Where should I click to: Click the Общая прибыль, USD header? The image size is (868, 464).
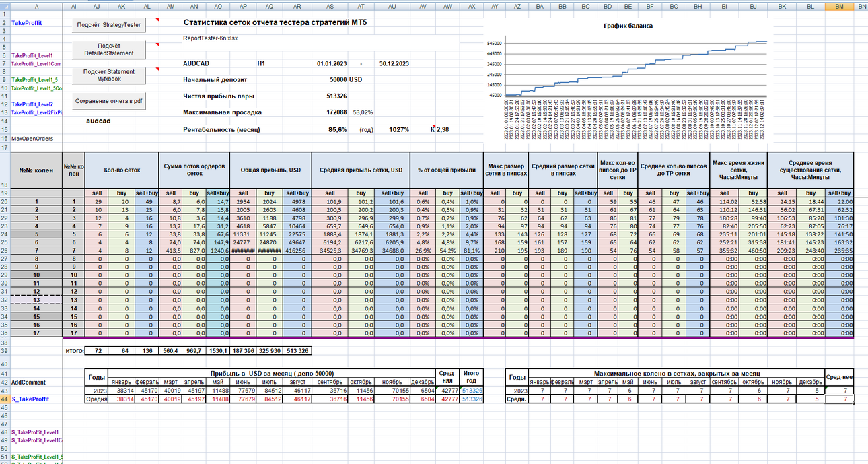tap(267, 170)
